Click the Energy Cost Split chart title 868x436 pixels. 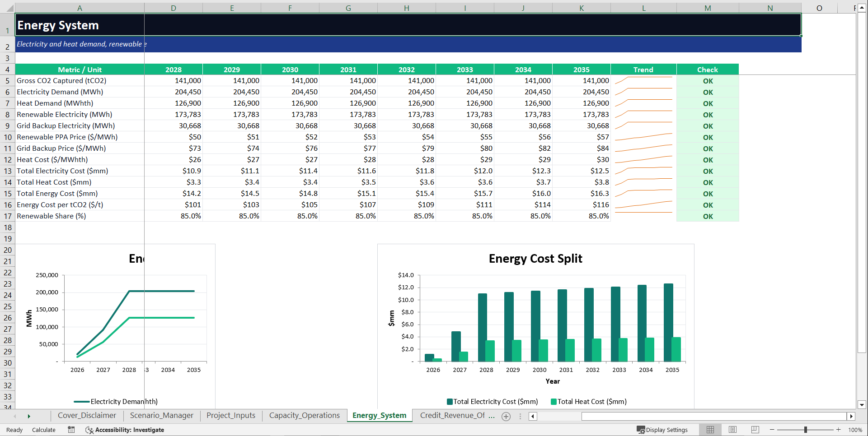(x=535, y=259)
